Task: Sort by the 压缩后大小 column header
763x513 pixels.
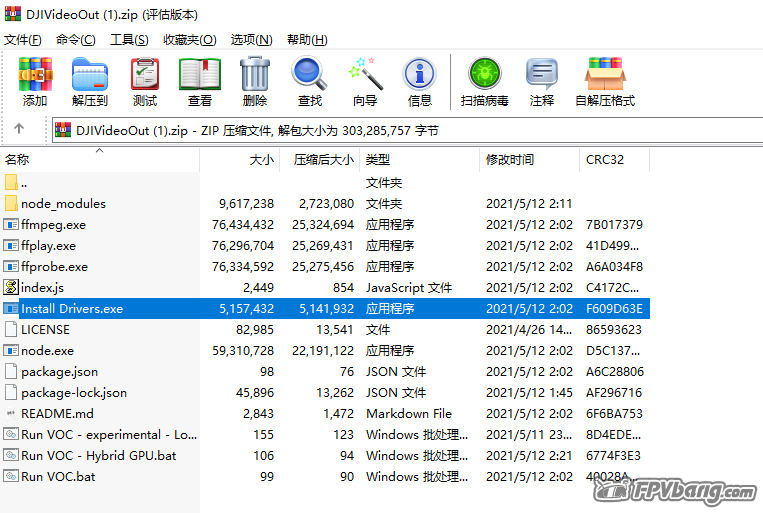Action: point(320,160)
